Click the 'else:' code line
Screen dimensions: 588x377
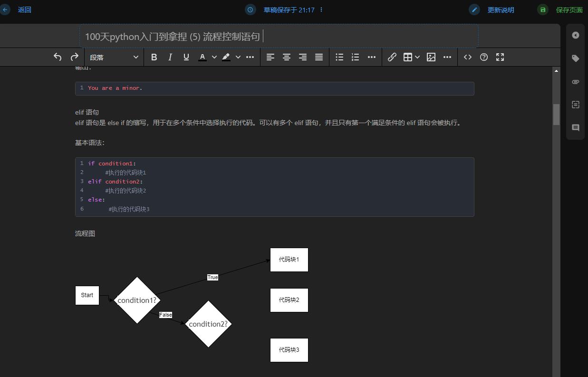96,200
